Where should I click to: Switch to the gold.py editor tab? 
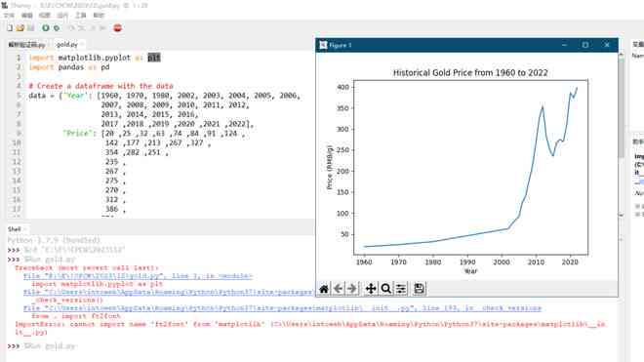66,44
